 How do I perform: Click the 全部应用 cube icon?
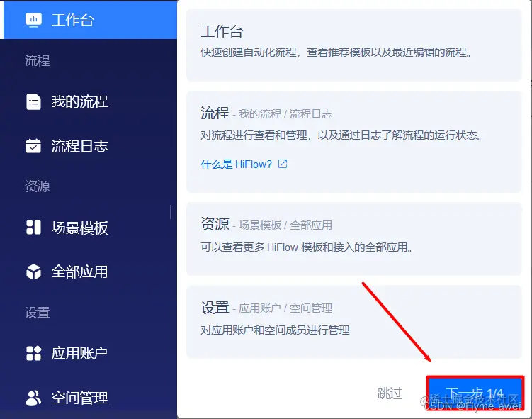33,272
